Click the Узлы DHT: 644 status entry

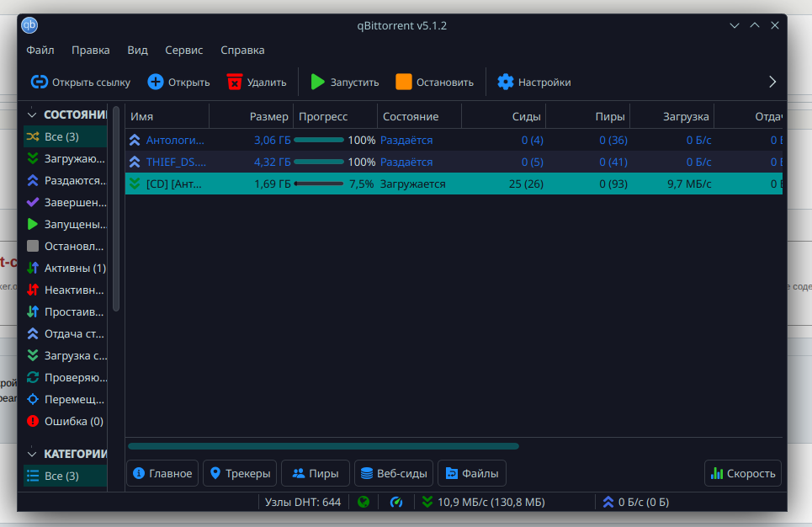click(x=303, y=502)
